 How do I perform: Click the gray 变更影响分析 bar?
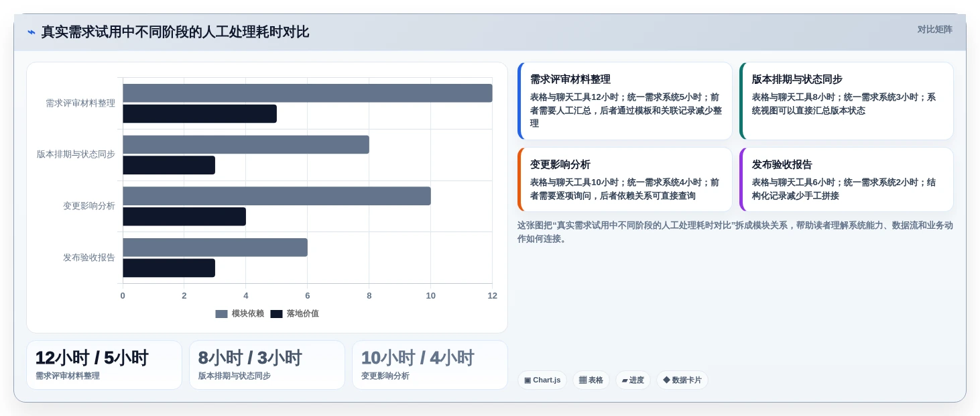point(277,196)
